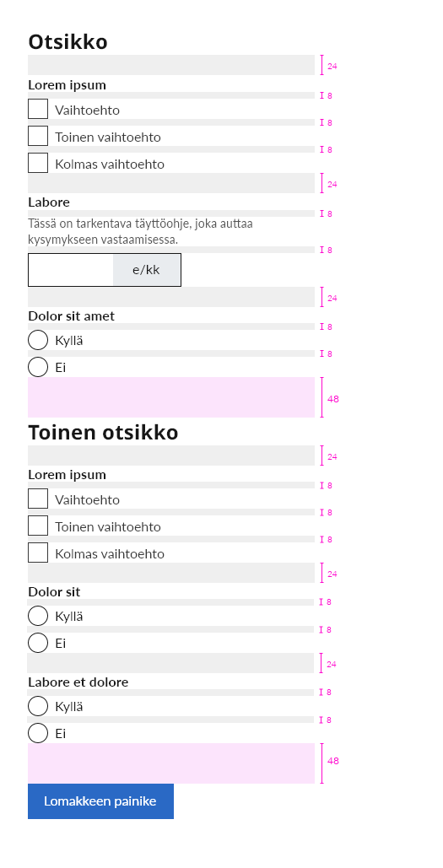The height and width of the screenshot is (868, 443).
Task: Choose 'Kyllä' under Labore et dolore
Action: pyautogui.click(x=38, y=706)
